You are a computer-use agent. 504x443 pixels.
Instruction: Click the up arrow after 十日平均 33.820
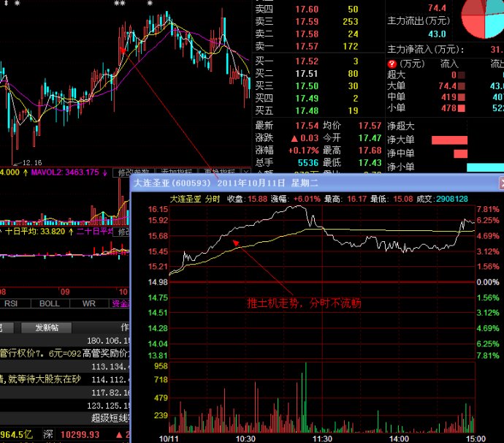pos(70,232)
